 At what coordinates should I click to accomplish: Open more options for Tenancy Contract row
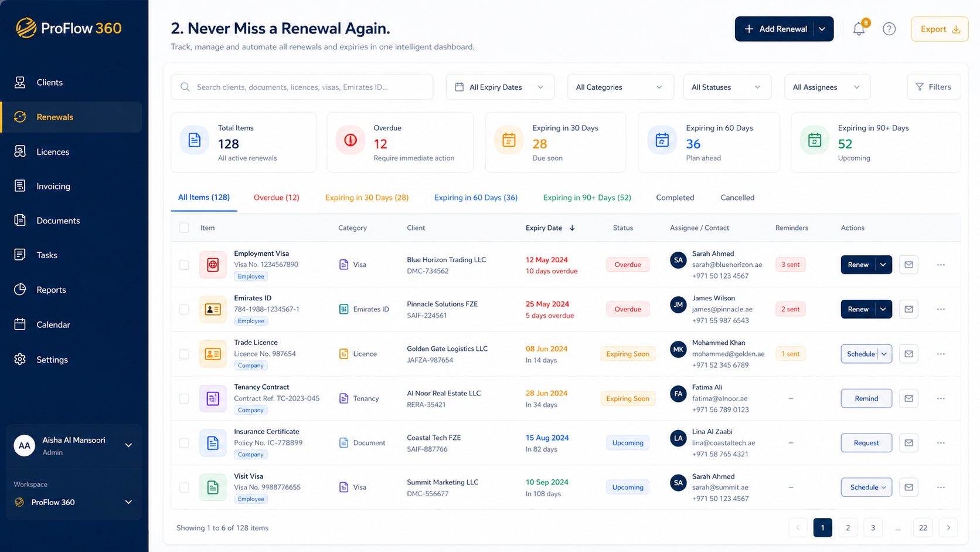click(x=941, y=398)
